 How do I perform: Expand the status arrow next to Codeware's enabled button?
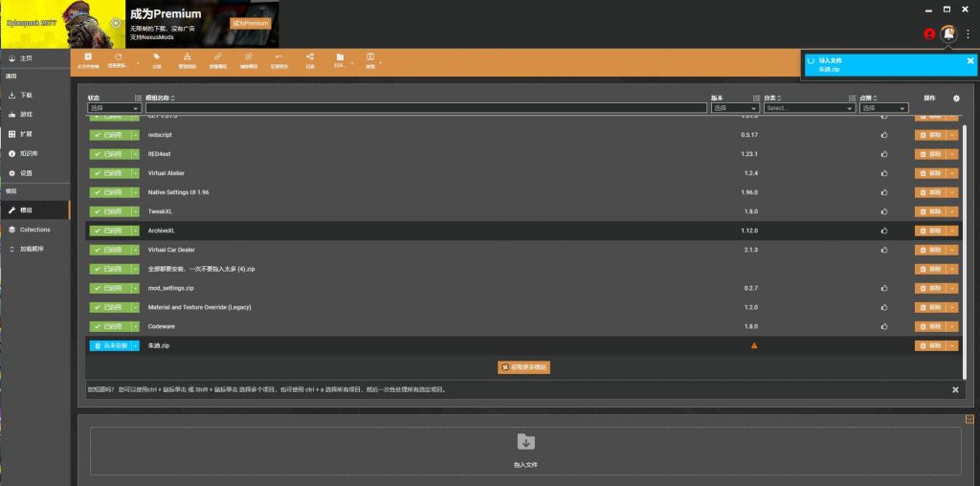coord(136,326)
